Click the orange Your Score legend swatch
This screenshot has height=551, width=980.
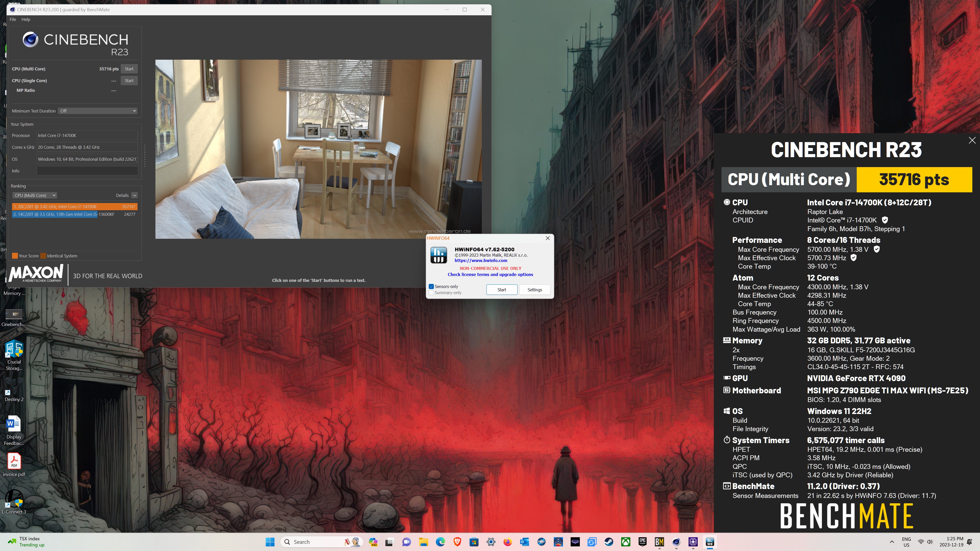[x=15, y=256]
